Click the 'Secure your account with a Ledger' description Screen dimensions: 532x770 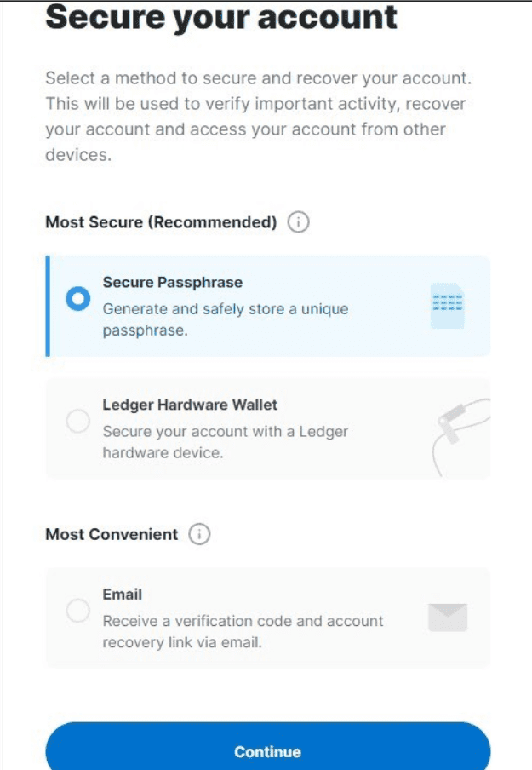tap(226, 441)
